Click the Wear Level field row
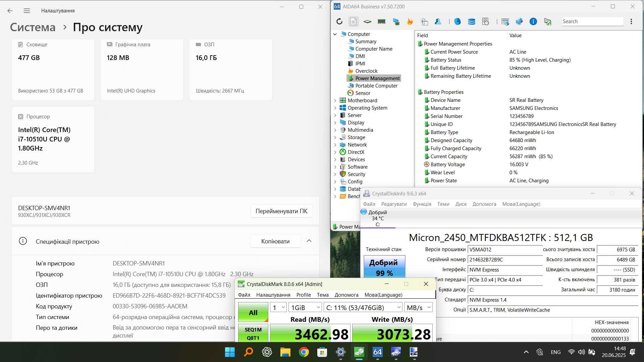The height and width of the screenshot is (362, 644). [528, 173]
